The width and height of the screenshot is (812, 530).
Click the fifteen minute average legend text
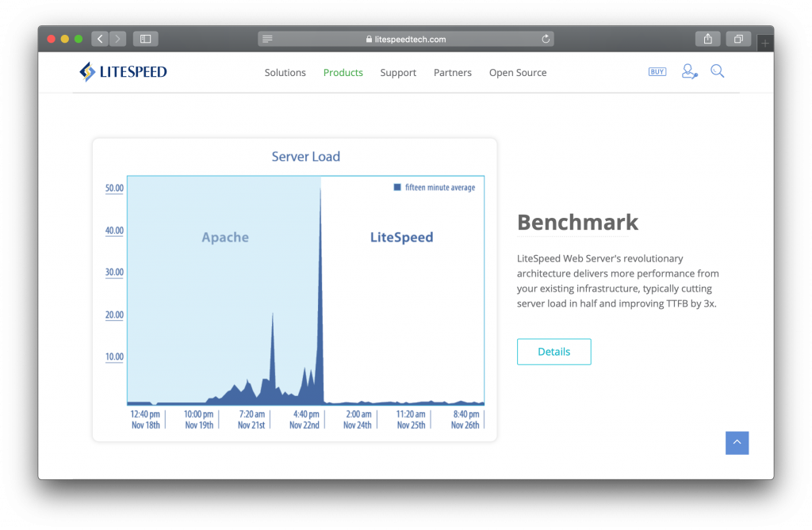click(440, 188)
